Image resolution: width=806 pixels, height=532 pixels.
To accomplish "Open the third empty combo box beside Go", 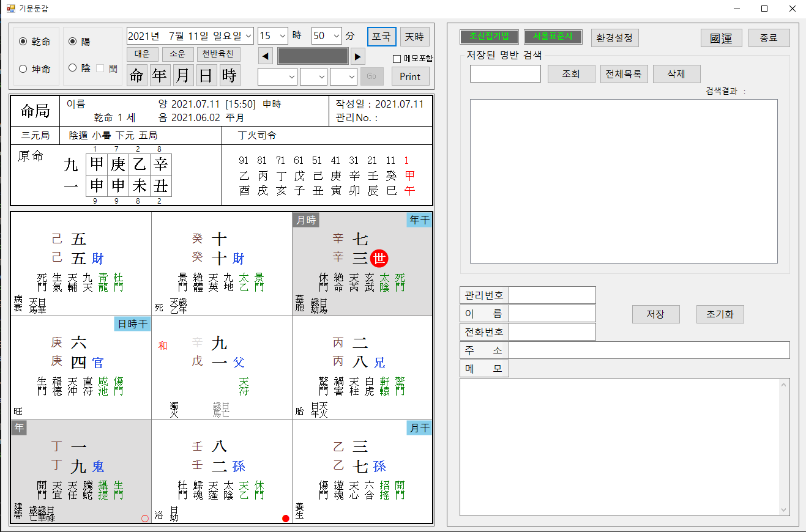I will tap(343, 76).
